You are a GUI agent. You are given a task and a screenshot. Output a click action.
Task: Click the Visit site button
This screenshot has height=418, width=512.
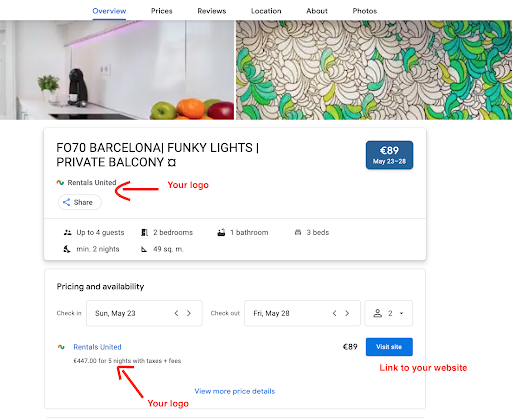(x=389, y=347)
